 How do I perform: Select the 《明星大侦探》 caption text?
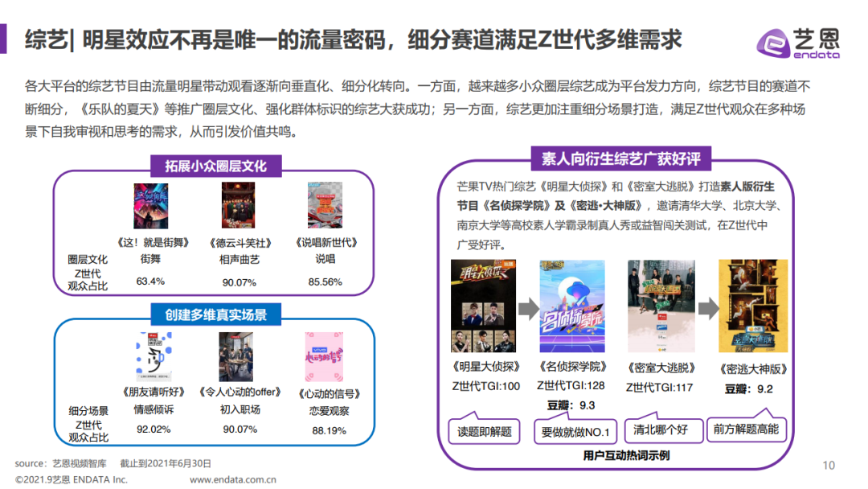(485, 367)
